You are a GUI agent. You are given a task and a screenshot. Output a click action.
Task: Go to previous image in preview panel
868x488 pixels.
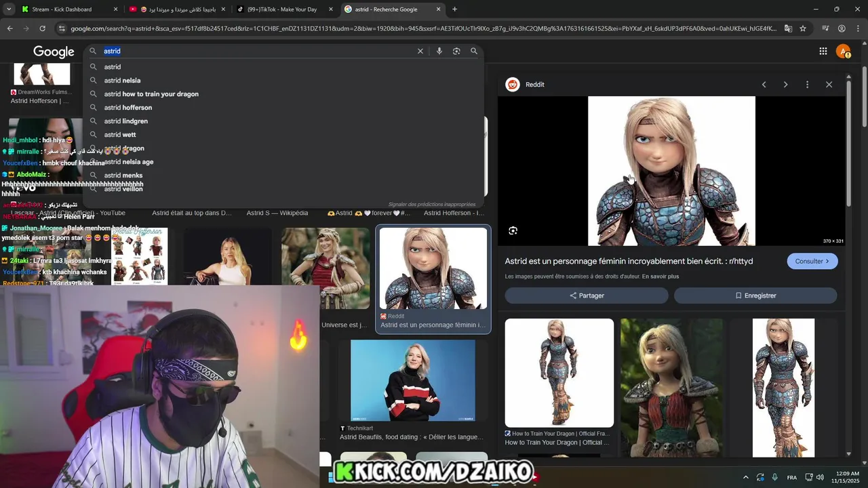764,85
